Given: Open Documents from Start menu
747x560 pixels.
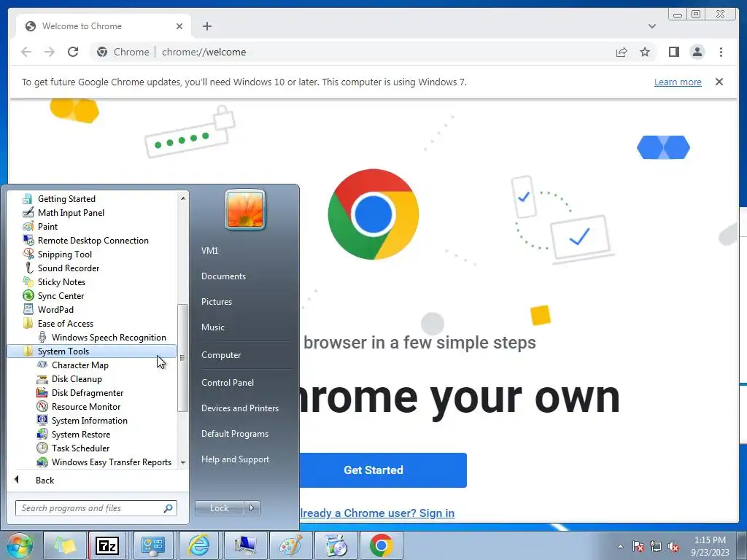Looking at the screenshot, I should click(223, 276).
